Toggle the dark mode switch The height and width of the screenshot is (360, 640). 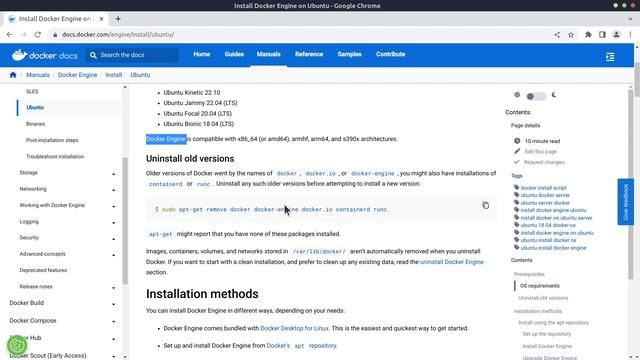pos(536,96)
